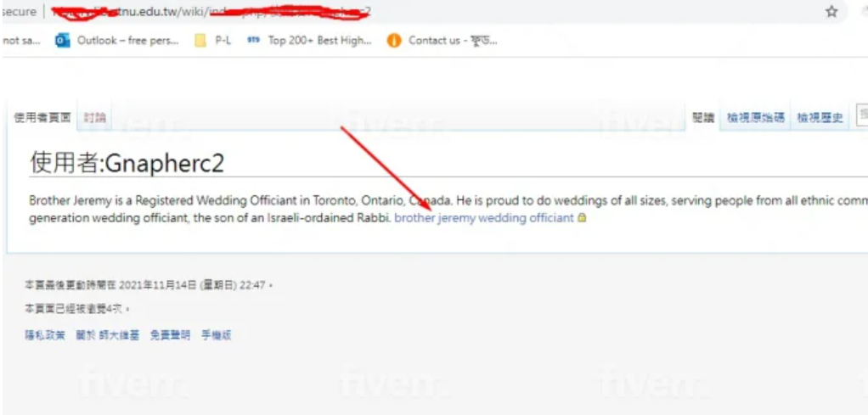Open the 檢視原始碼 view source tab

click(756, 117)
